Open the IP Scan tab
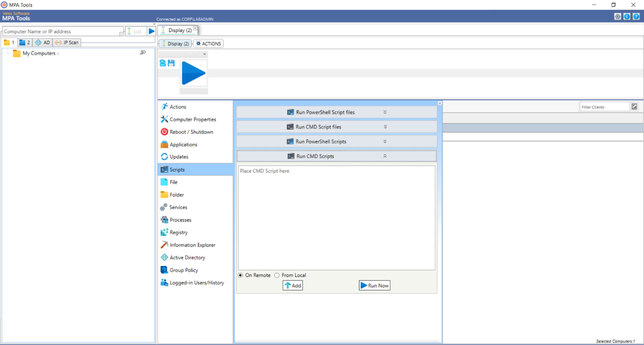This screenshot has width=644, height=345. [67, 42]
